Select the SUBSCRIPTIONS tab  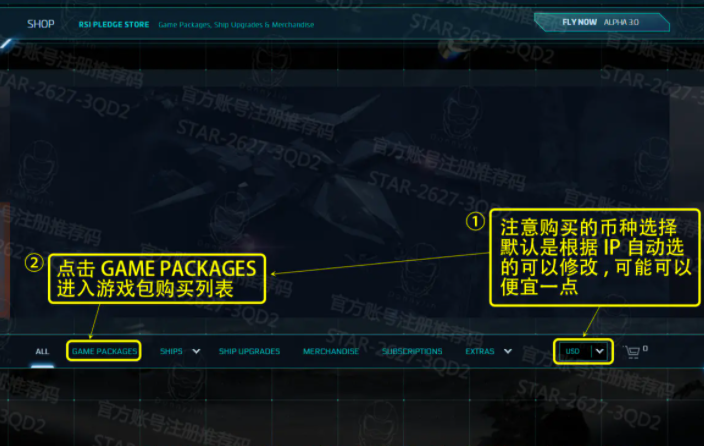pyautogui.click(x=412, y=351)
